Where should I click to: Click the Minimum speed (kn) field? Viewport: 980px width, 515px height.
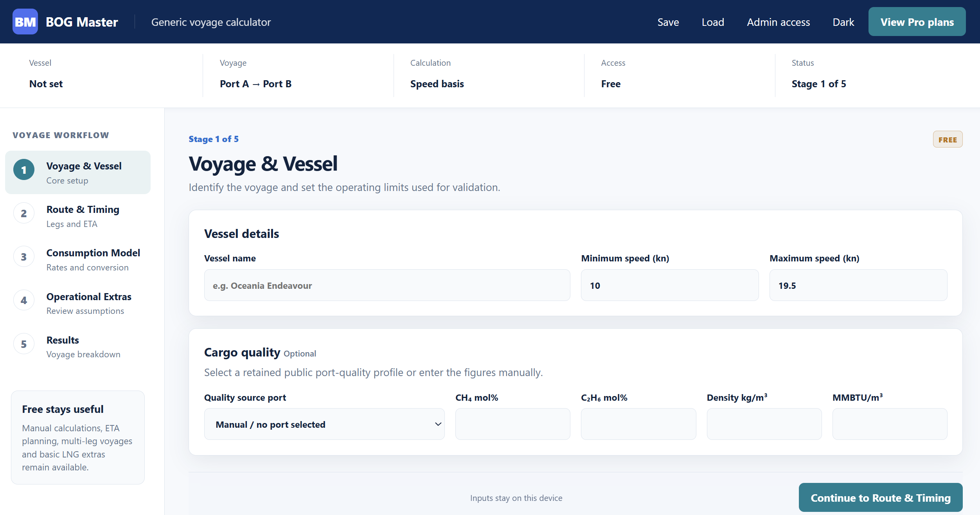[x=670, y=285]
